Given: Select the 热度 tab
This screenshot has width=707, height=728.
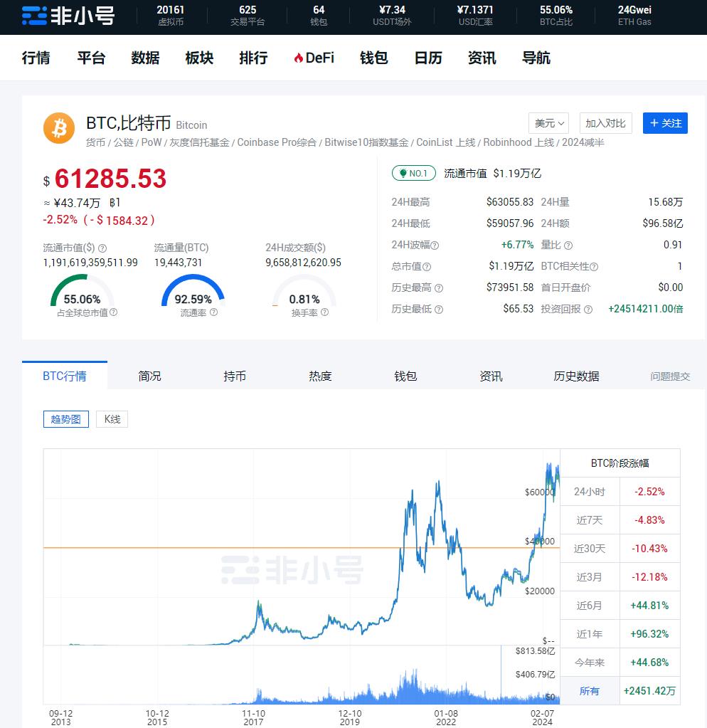Looking at the screenshot, I should coord(320,376).
